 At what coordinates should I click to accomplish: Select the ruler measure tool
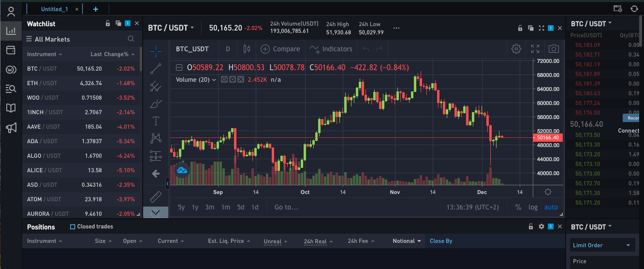(x=156, y=196)
